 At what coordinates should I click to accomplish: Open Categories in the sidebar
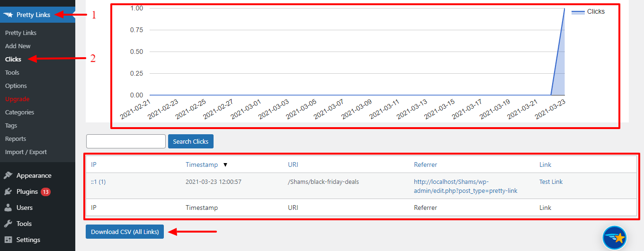click(x=20, y=113)
